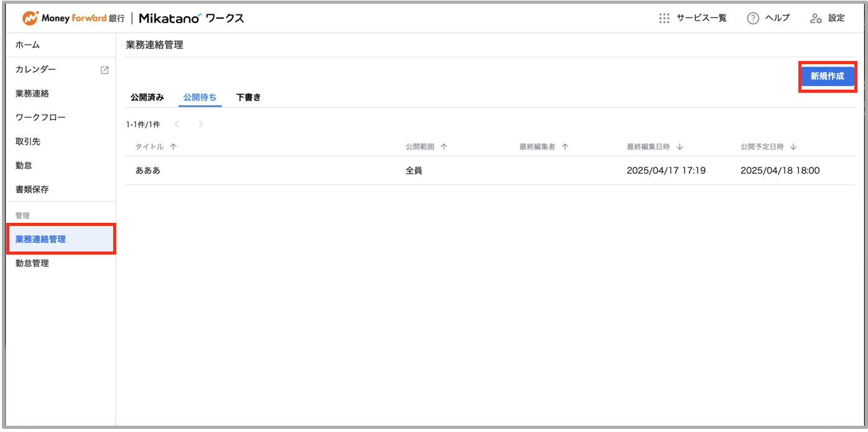Select the 公開待ち tab
This screenshot has width=868, height=432.
[200, 97]
